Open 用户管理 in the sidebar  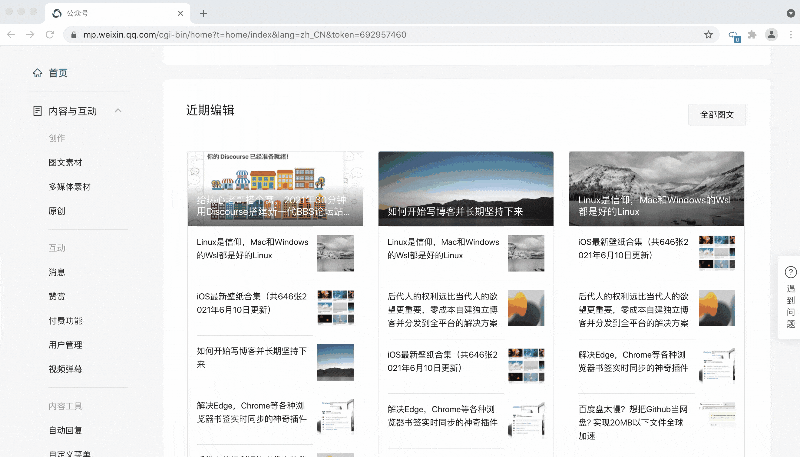pyautogui.click(x=65, y=345)
